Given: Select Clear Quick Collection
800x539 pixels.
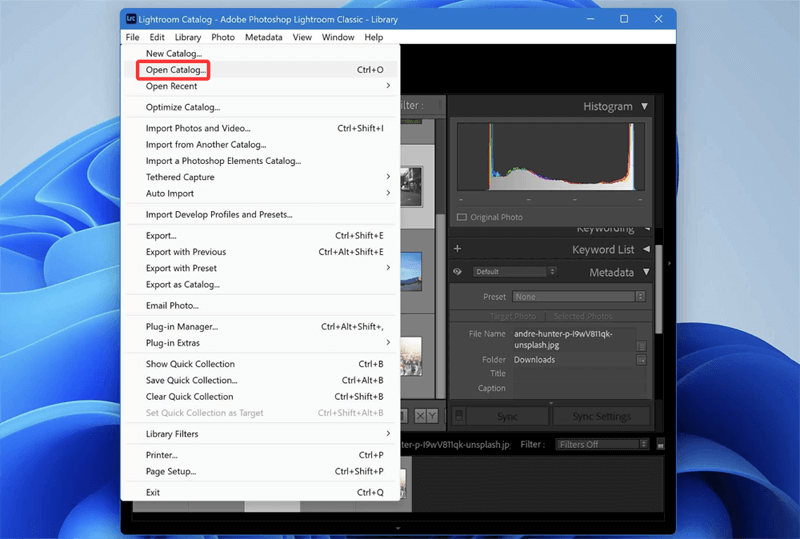Looking at the screenshot, I should tap(260, 397).
